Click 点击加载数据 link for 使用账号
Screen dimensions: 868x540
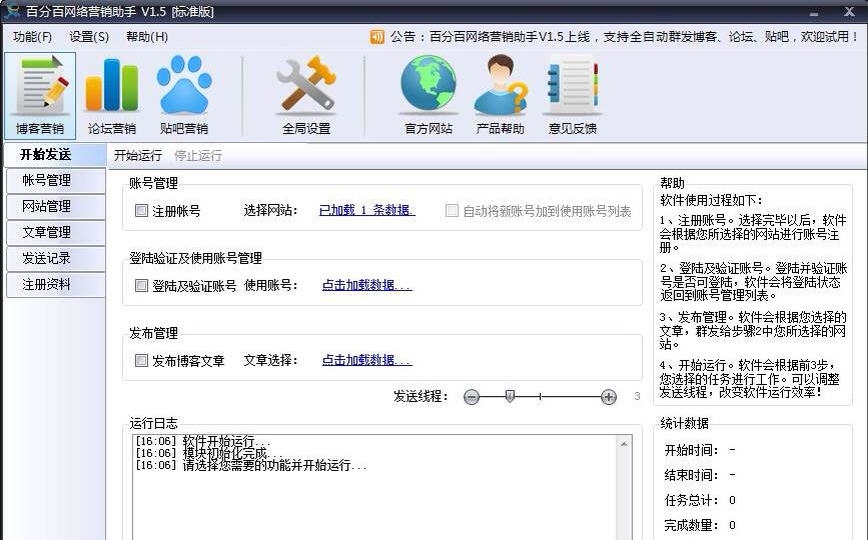366,285
